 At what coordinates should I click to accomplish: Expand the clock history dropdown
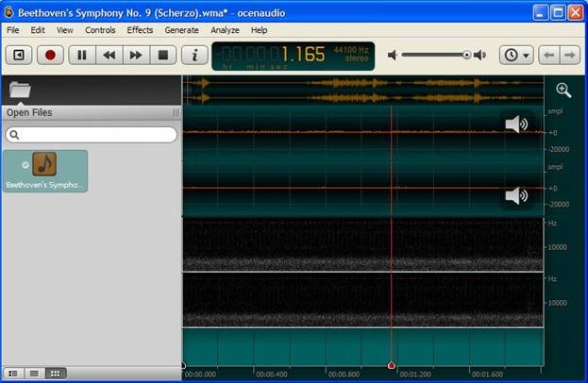516,55
